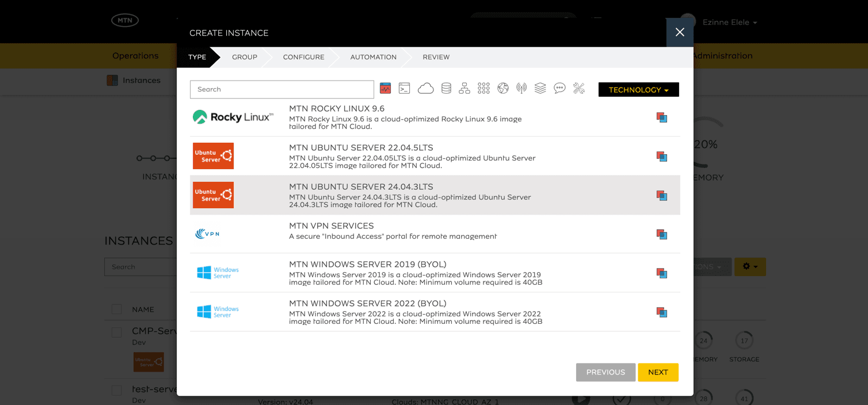Select the monitoring category filter icon
Image resolution: width=868 pixels, height=405 pixels.
coord(386,89)
